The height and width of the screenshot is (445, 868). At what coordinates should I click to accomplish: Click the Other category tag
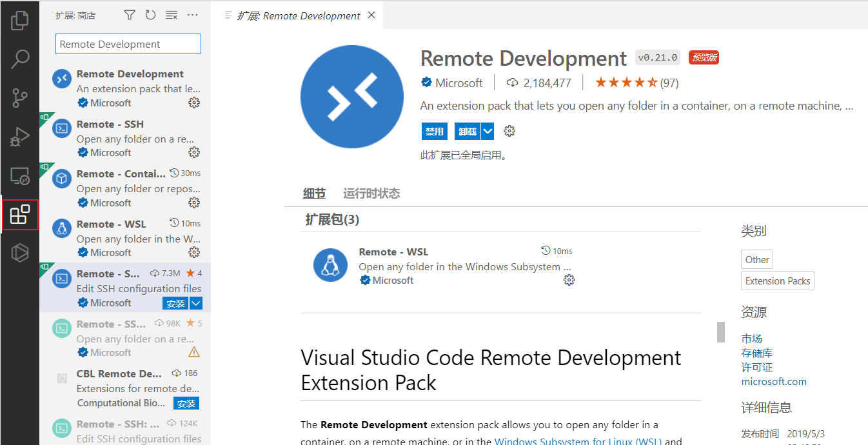click(x=757, y=259)
